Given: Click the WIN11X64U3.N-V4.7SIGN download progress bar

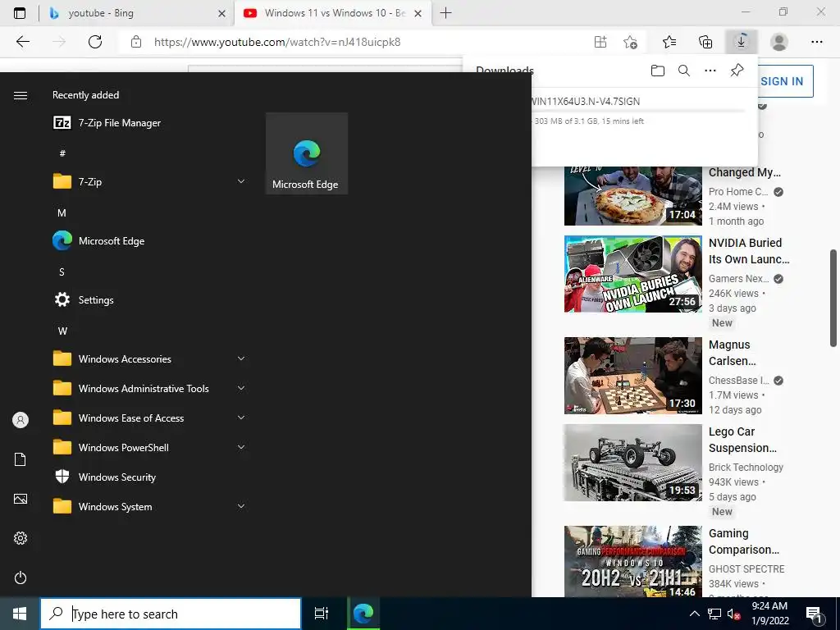Looking at the screenshot, I should click(638, 111).
